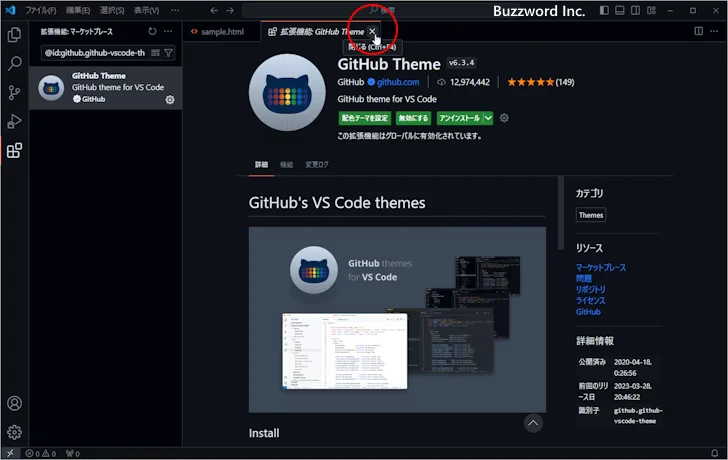The image size is (728, 460).
Task: Click the 無効にする disable button
Action: coord(413,118)
